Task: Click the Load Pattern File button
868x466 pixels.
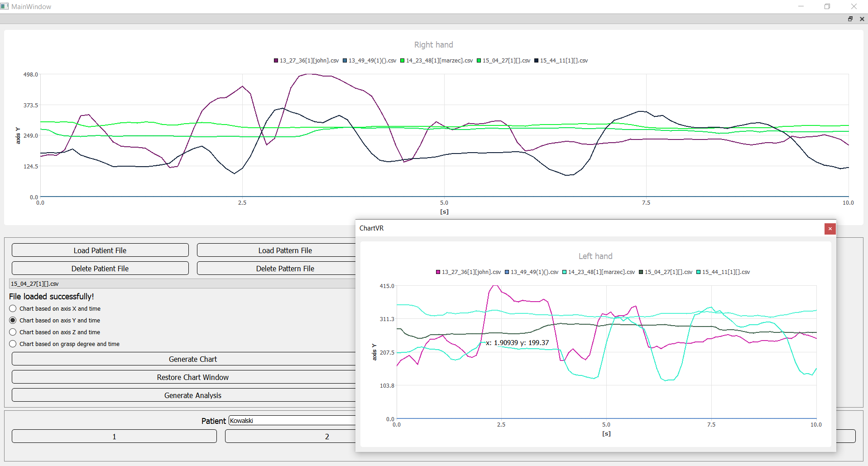Action: [276, 250]
